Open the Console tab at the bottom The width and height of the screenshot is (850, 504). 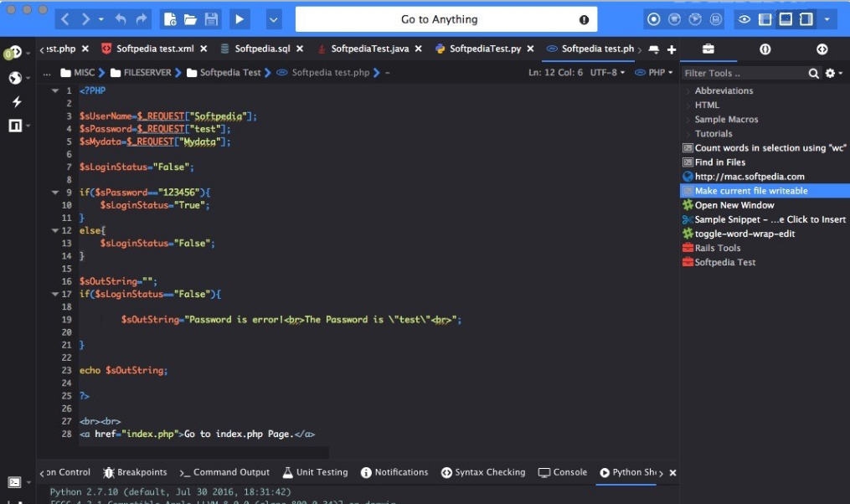[562, 471]
